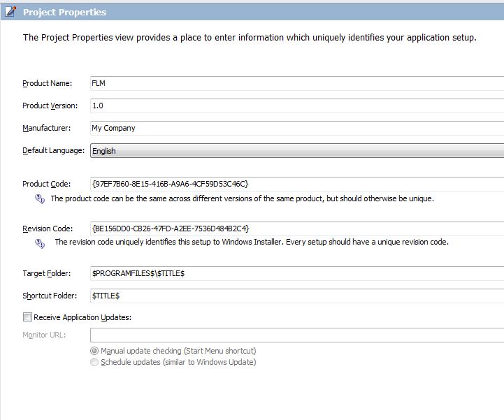
Task: Open the Default Language dropdown
Action: coord(297,151)
